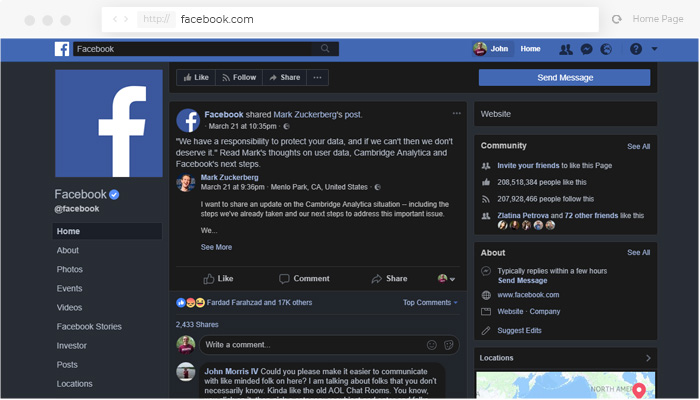Click See All in the Community panel
Screen dimensions: 700x400
tap(638, 146)
